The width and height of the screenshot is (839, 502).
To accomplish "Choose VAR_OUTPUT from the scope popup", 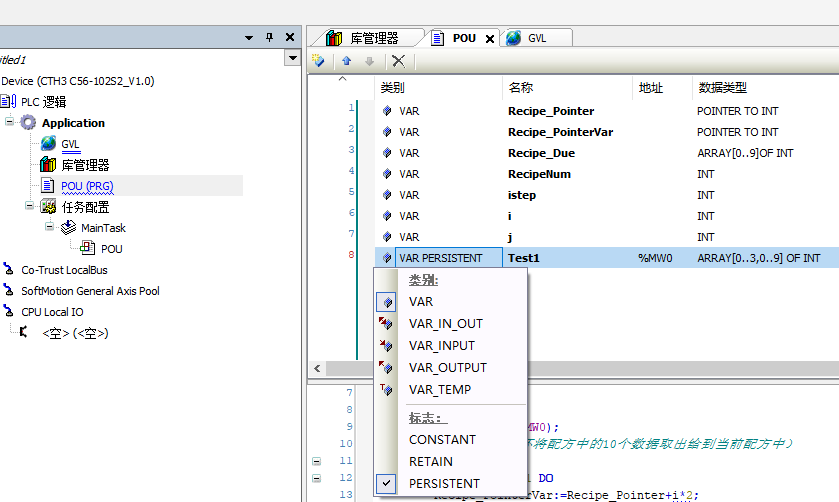I will [448, 368].
